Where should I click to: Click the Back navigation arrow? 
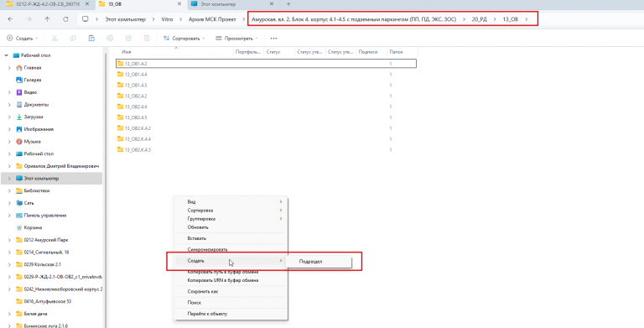[10, 19]
